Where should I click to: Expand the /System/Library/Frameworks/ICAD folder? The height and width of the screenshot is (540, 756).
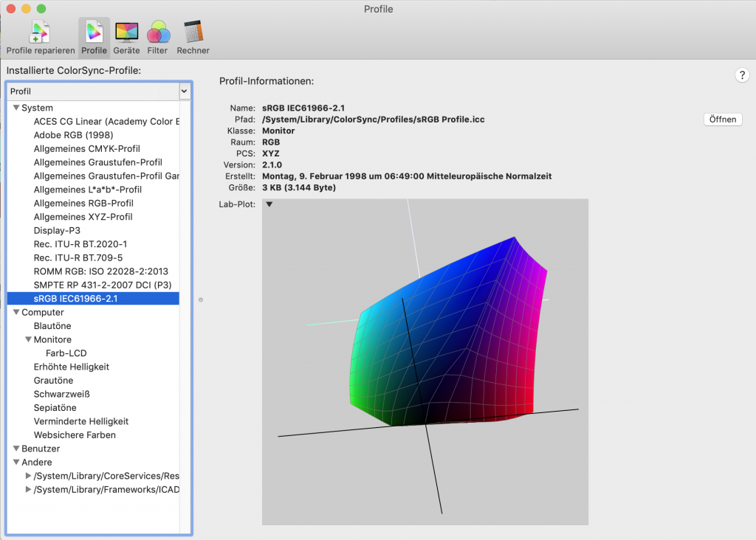point(29,489)
